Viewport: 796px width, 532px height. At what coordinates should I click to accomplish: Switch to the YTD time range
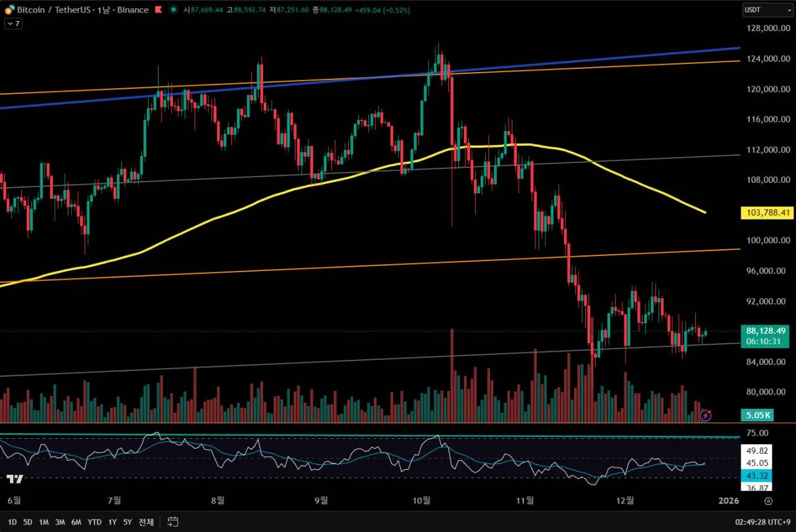(95, 521)
